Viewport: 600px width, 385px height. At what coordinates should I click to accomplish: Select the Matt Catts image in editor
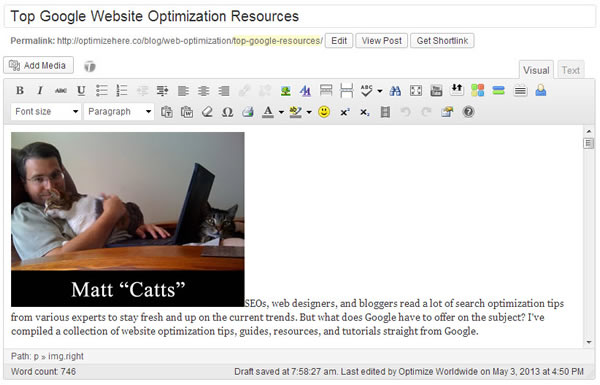click(x=127, y=219)
